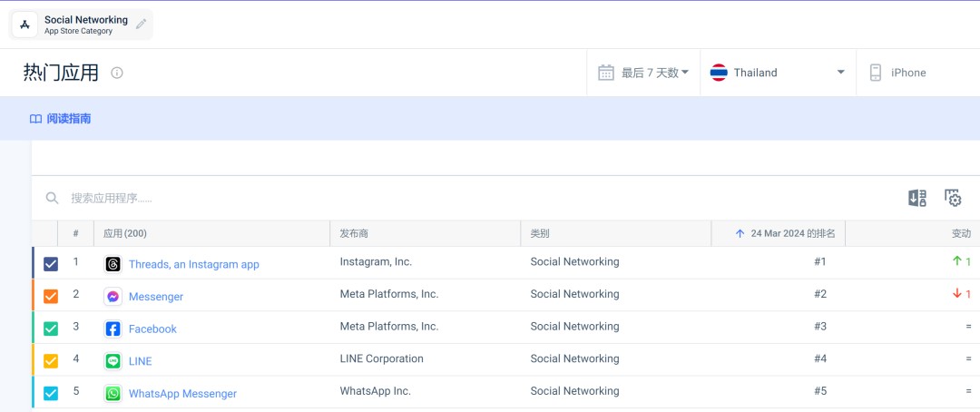Open the 阅读指南 guide link
This screenshot has width=980, height=412.
(x=61, y=119)
